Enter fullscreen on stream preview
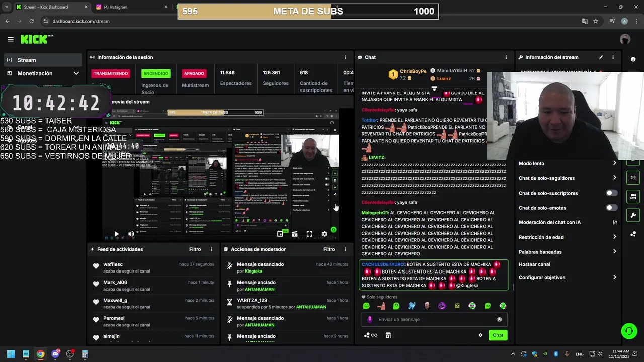Viewport: 644px width, 362px height. pyautogui.click(x=309, y=234)
